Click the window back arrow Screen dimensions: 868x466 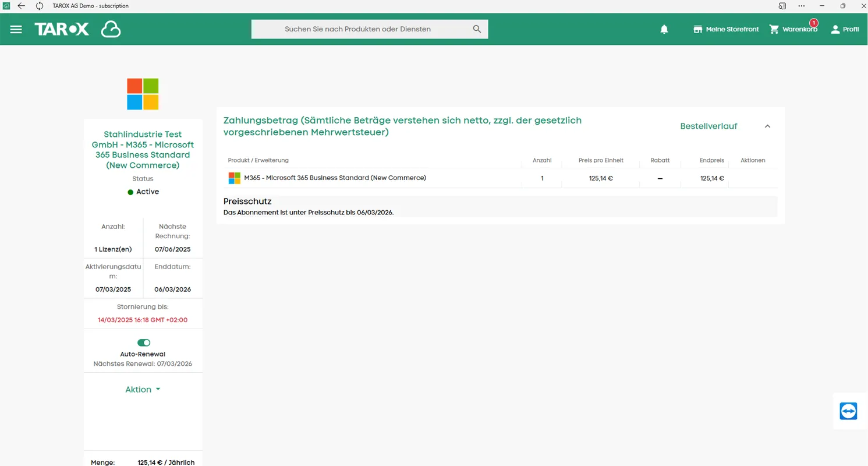[x=22, y=6]
